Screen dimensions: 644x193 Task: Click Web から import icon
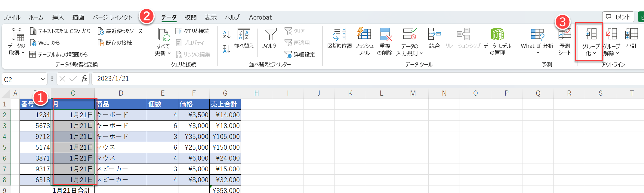pyautogui.click(x=33, y=43)
